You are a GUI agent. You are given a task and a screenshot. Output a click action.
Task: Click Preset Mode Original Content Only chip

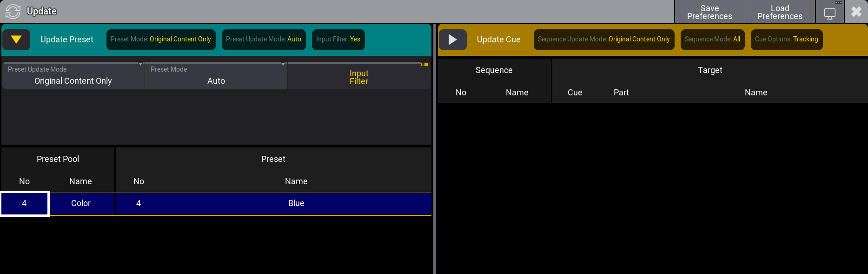(x=161, y=40)
